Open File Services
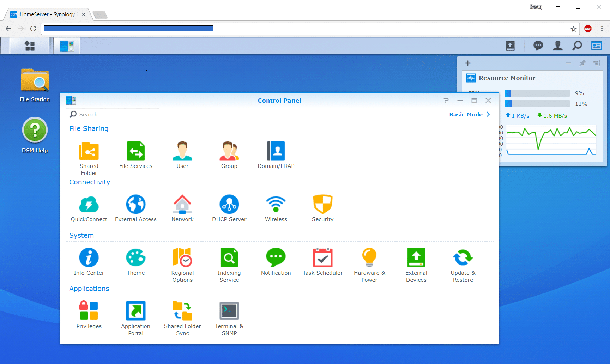610x364 pixels. pos(136,155)
